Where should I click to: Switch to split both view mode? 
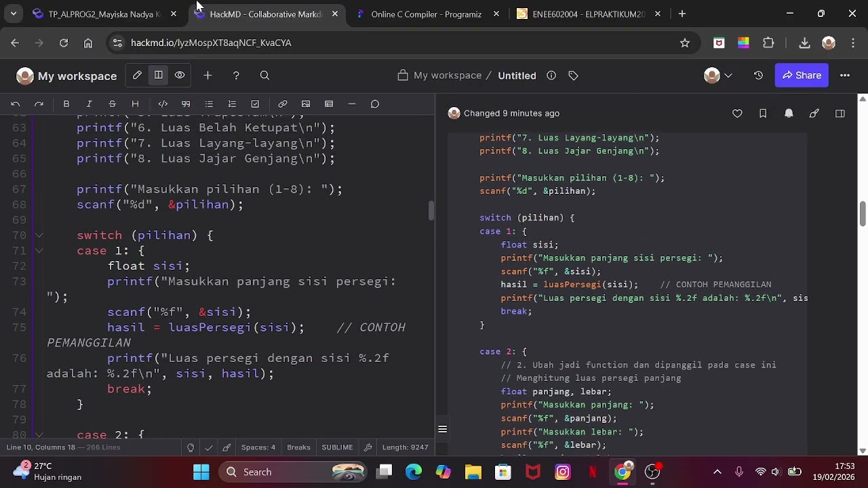[158, 75]
